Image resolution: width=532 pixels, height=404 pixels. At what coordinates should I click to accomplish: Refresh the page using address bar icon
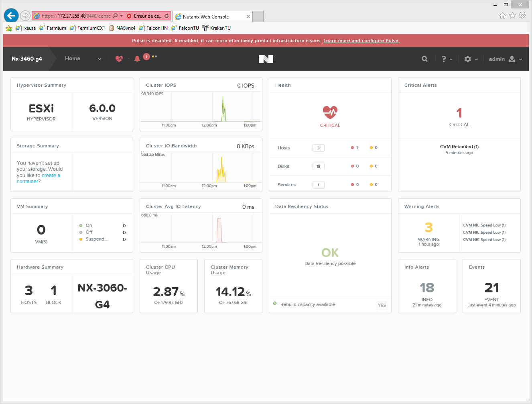click(167, 16)
